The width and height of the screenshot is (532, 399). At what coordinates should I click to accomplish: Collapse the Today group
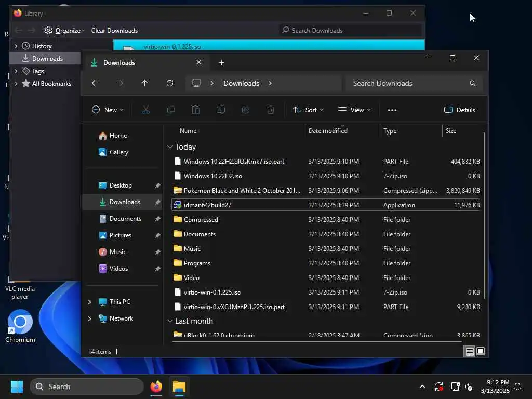[170, 147]
